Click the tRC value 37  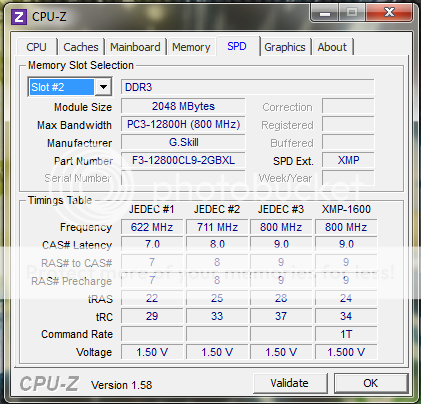tap(281, 316)
